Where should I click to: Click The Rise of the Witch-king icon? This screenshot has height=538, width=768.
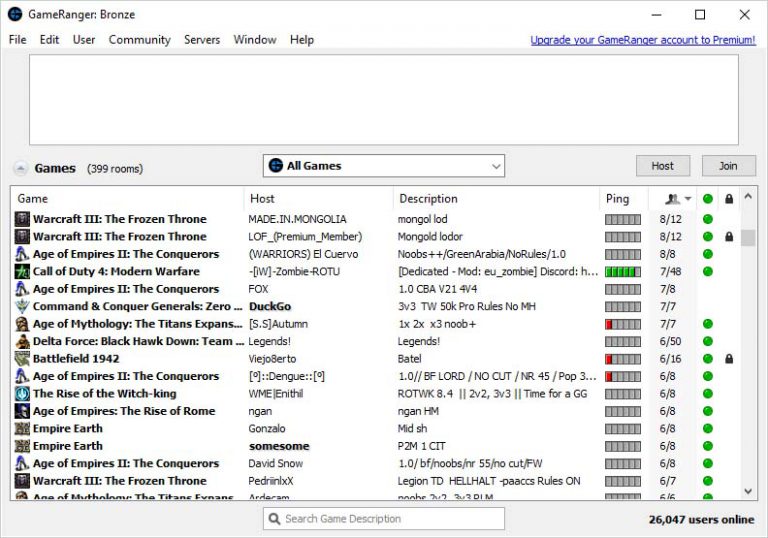click(x=22, y=394)
